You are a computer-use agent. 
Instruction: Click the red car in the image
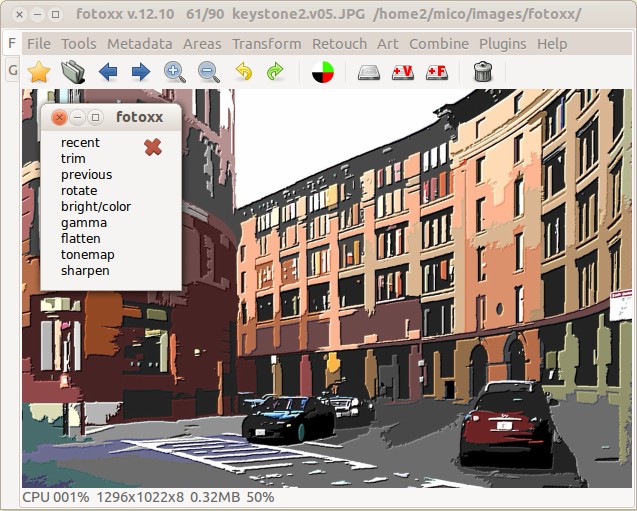point(505,423)
